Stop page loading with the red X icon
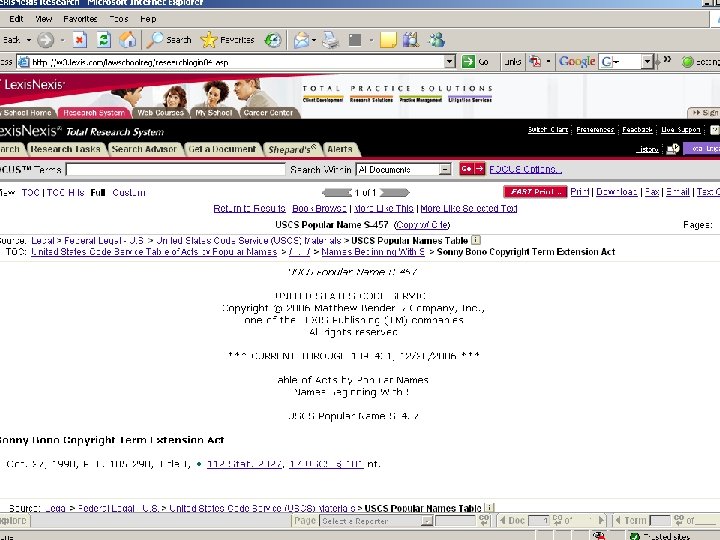This screenshot has width=720, height=540. pos(79,40)
